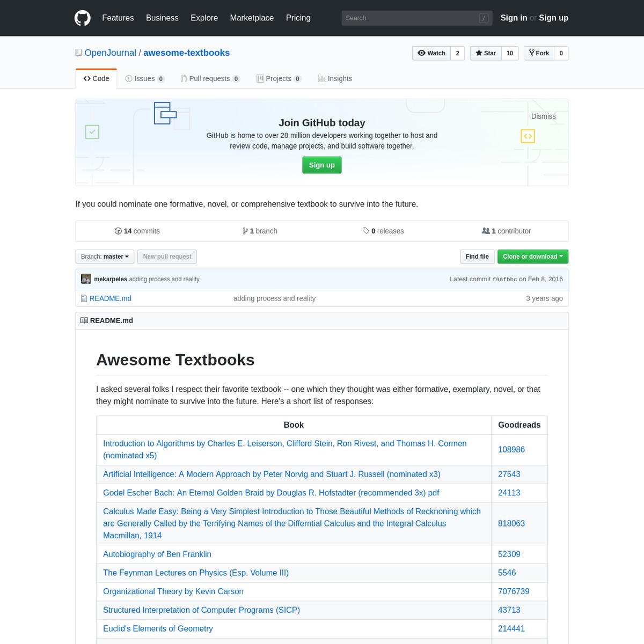Screen dimensions: 644x644
Task: Open the Business page
Action: pyautogui.click(x=162, y=18)
